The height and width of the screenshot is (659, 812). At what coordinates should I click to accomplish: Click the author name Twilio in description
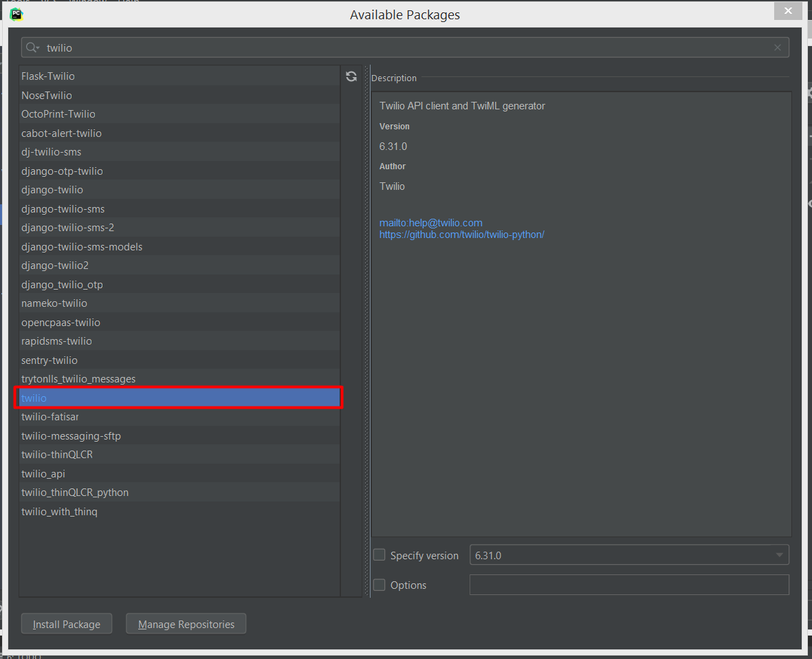click(x=392, y=186)
